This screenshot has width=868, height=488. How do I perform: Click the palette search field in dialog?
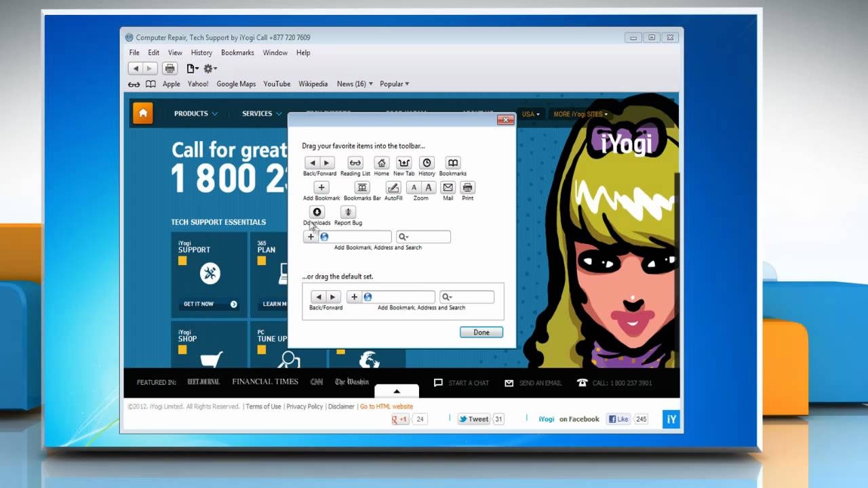[x=423, y=237]
